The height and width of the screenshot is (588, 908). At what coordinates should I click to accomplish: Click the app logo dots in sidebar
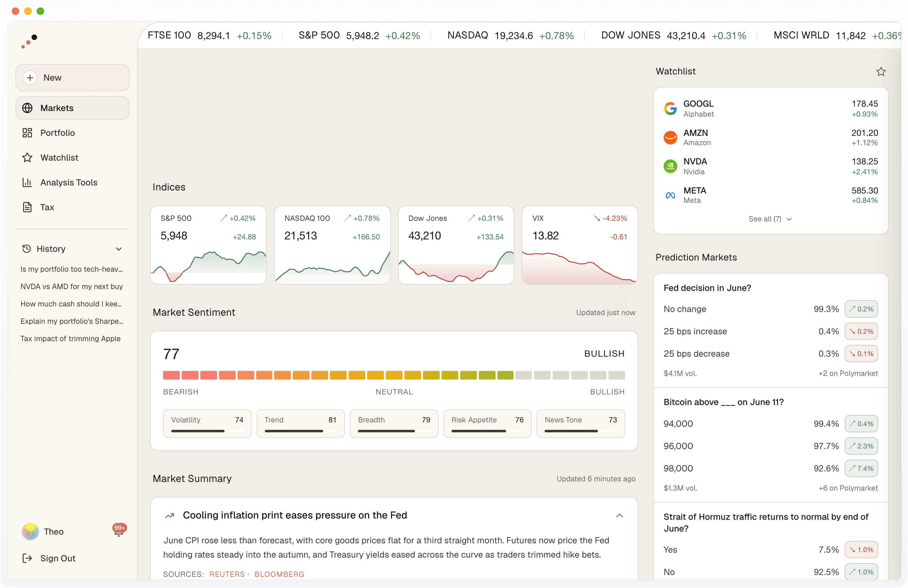pyautogui.click(x=29, y=41)
